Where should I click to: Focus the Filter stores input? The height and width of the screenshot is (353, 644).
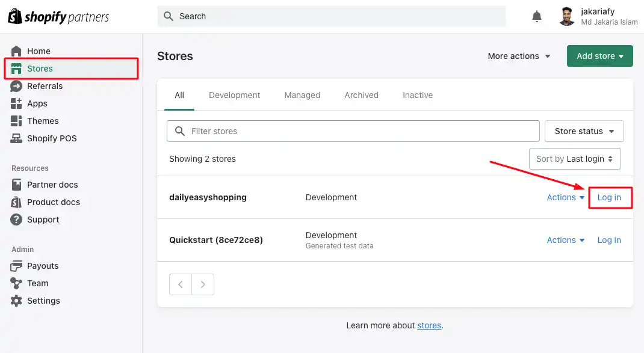[x=353, y=131]
